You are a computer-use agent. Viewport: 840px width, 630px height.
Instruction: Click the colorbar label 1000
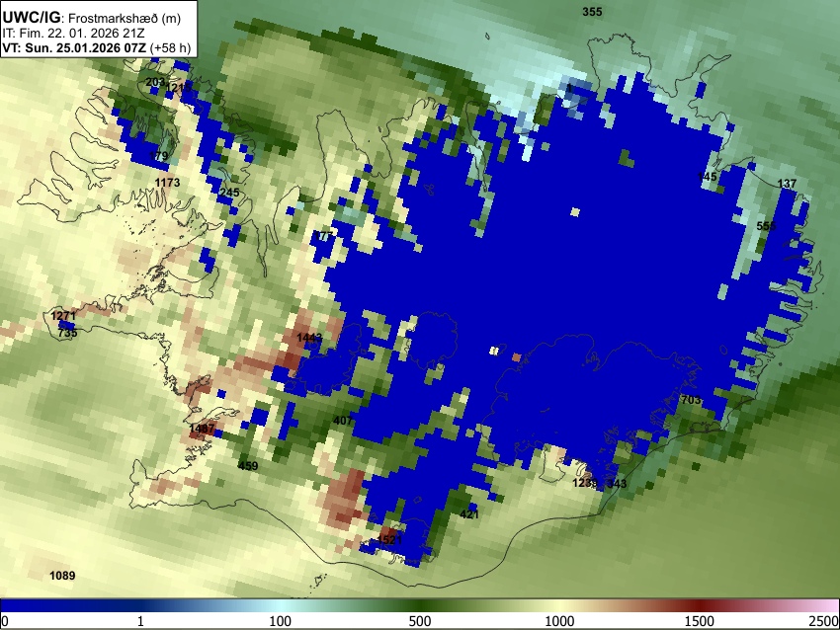coord(559,621)
